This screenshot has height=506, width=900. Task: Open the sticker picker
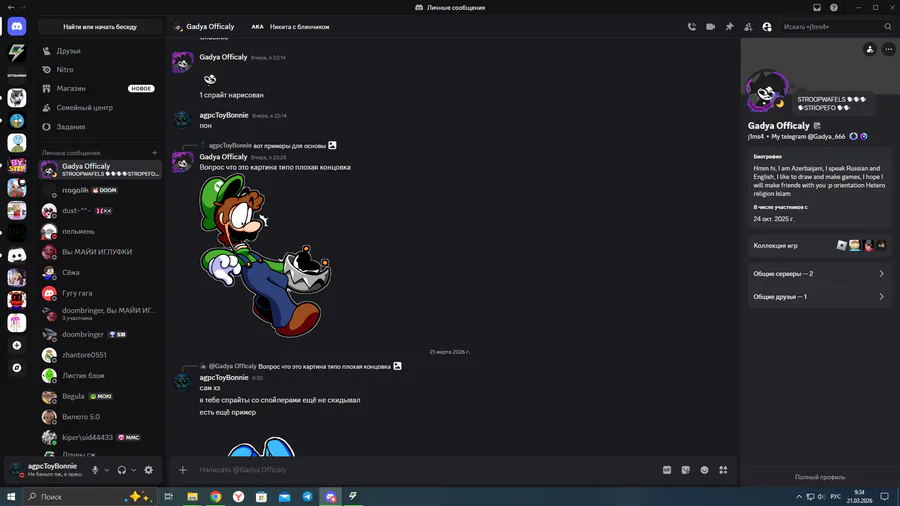pos(686,470)
